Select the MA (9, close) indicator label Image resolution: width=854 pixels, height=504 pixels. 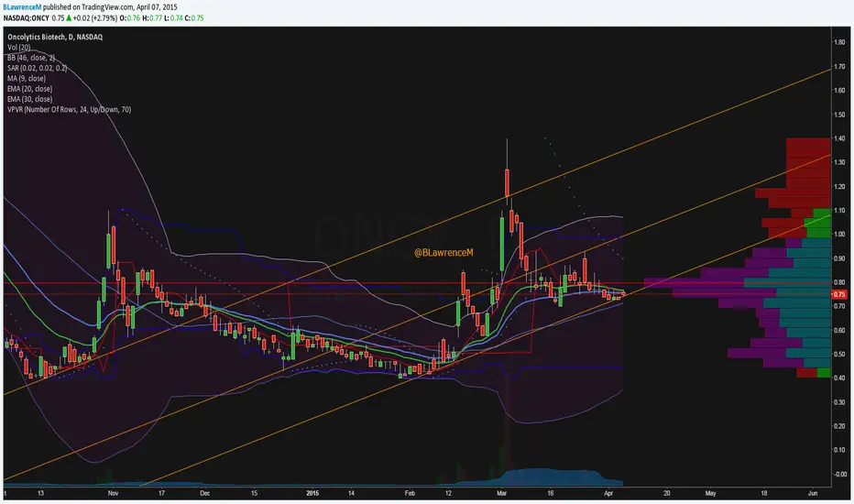pos(27,79)
